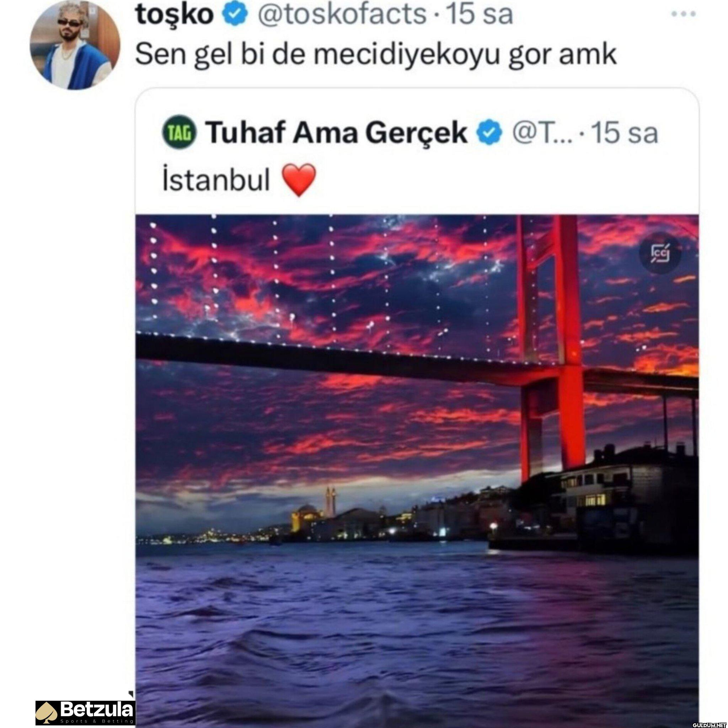Click verified badge beside Tuhaf Ama Gerçek

point(489,133)
